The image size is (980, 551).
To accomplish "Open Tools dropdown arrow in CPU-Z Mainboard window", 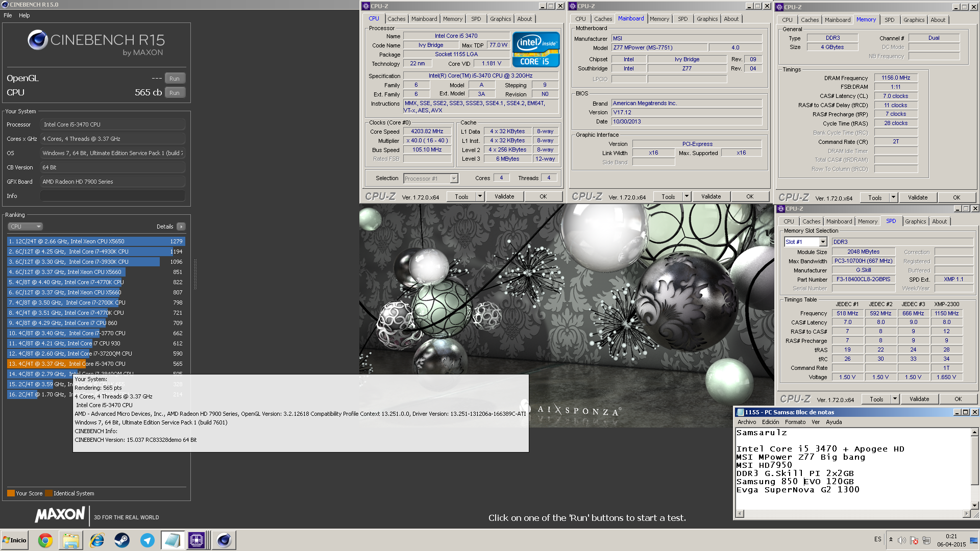I will [x=687, y=196].
